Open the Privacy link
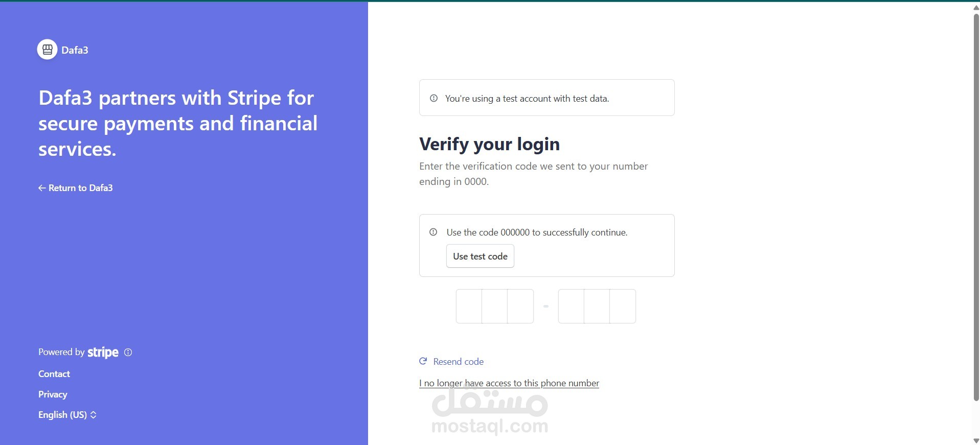 53,394
